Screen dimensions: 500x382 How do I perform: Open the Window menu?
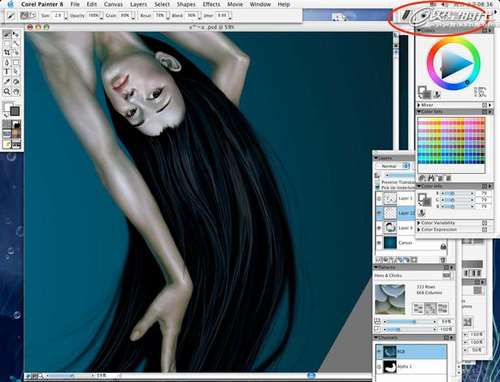tap(260, 4)
